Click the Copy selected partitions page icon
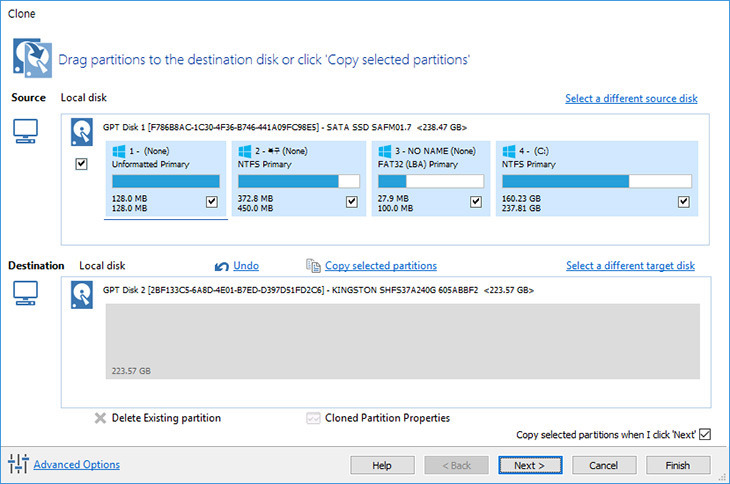Image resolution: width=730 pixels, height=484 pixels. point(313,265)
